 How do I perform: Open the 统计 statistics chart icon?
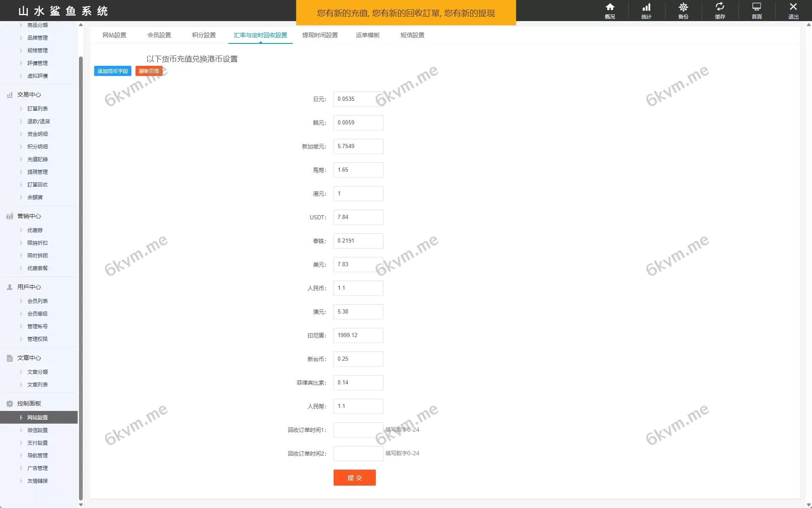click(x=646, y=7)
